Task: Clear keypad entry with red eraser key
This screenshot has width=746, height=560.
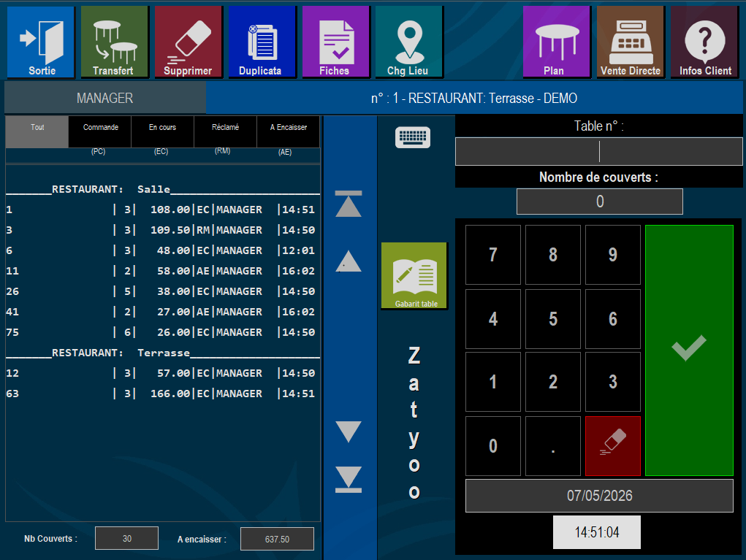Action: coord(613,446)
